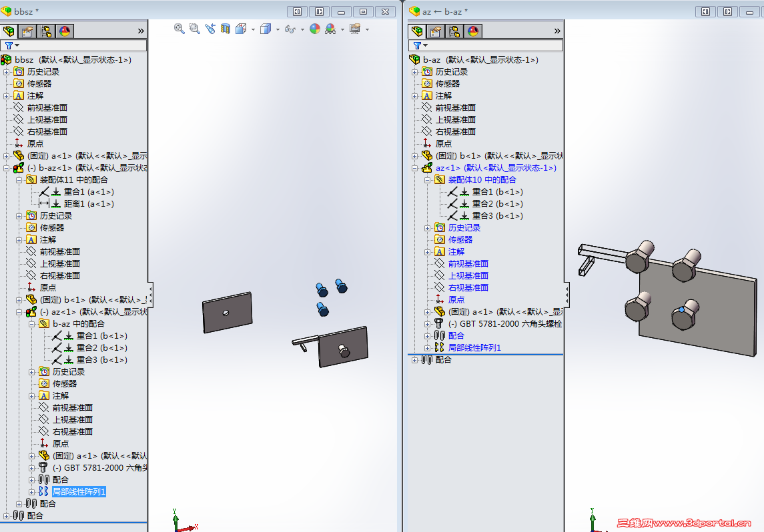Collapse the (-) b-az<1> subassembly in bbsz
Image resolution: width=764 pixels, height=532 pixels.
point(6,168)
